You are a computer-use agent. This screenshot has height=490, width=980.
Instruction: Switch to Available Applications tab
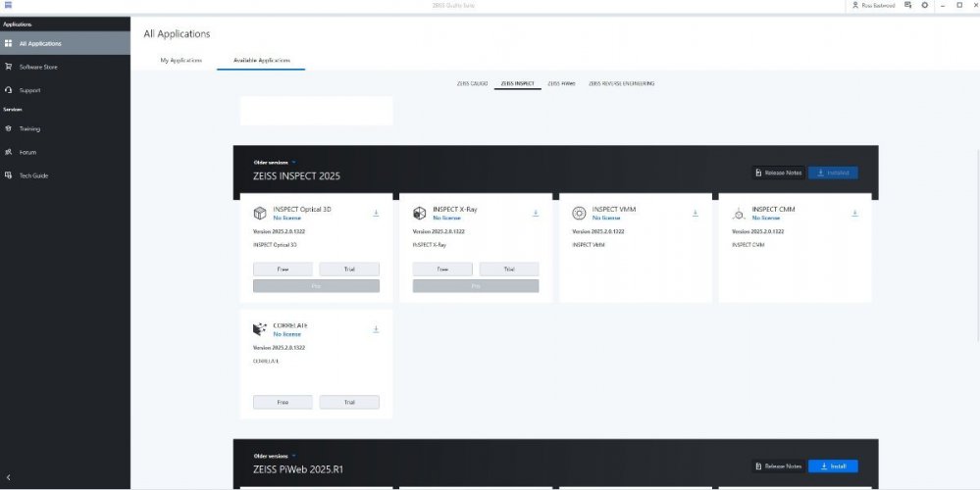click(261, 61)
